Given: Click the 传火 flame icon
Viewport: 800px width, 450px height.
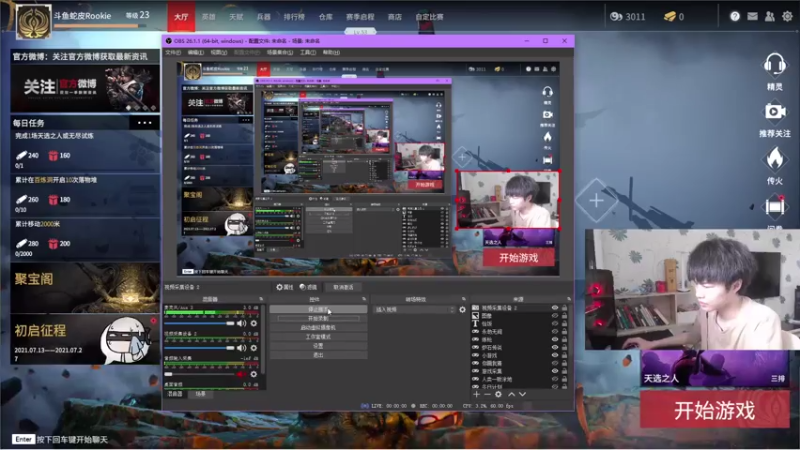Looking at the screenshot, I should [774, 158].
